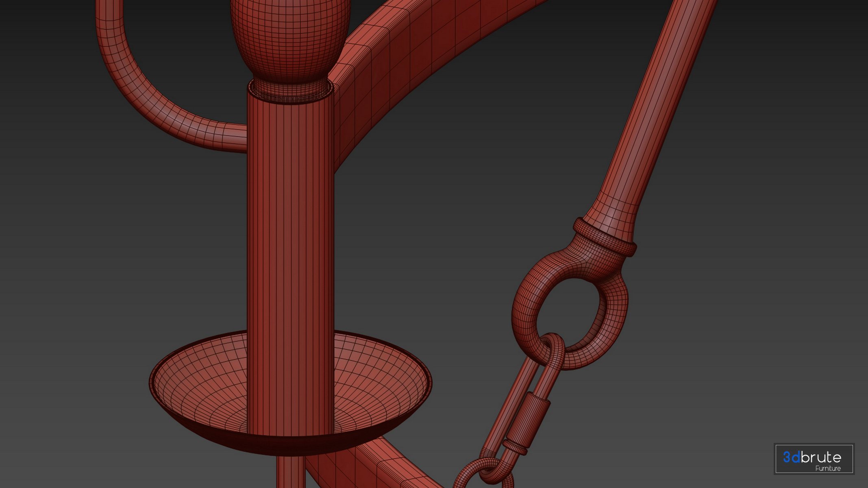Image resolution: width=868 pixels, height=488 pixels.
Task: Click the egg-shaped bulb on top
Action: tap(290, 37)
